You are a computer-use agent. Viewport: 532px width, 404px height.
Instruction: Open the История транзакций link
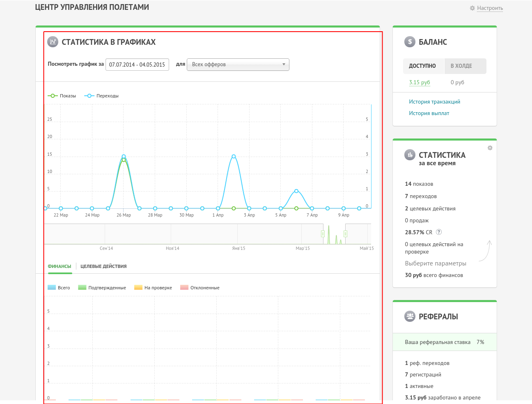point(434,102)
